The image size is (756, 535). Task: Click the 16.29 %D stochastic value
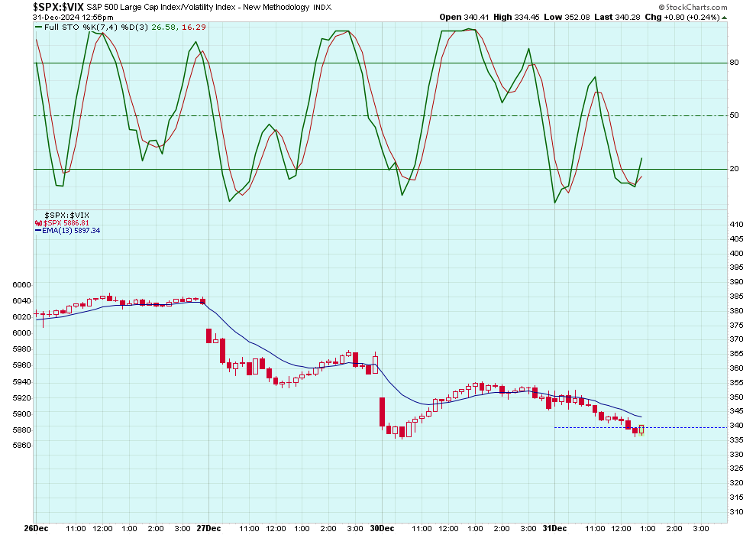(x=194, y=27)
